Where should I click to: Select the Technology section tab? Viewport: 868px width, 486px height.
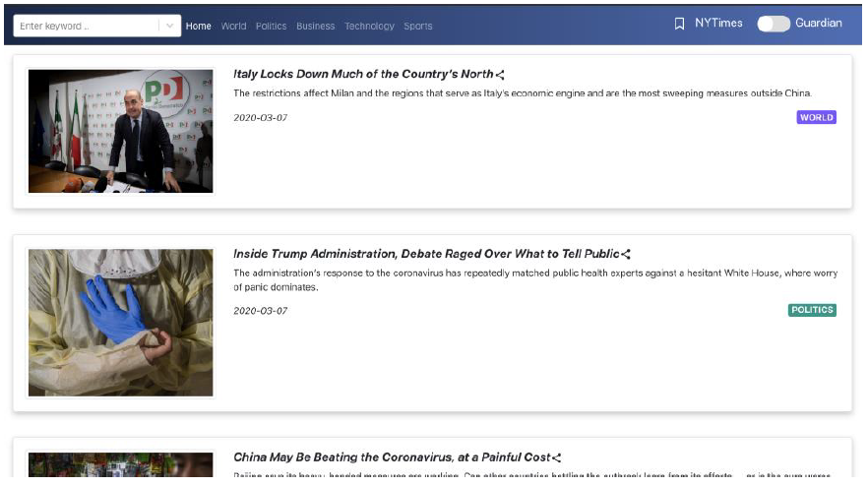tap(369, 26)
